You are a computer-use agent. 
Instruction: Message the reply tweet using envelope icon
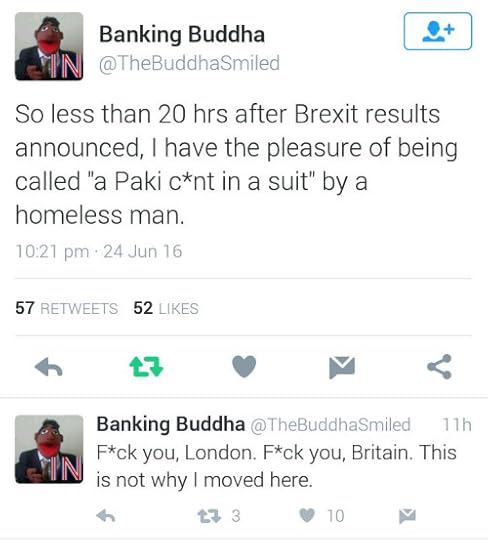pos(407,516)
